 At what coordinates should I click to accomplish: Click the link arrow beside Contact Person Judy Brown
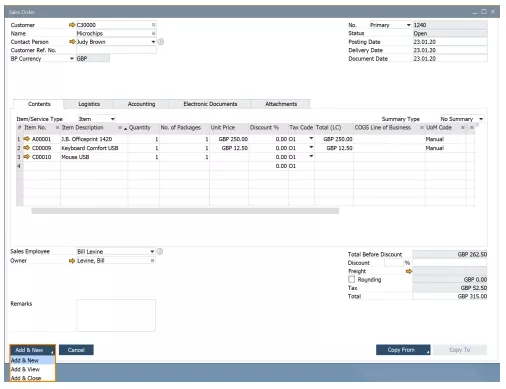(72, 42)
